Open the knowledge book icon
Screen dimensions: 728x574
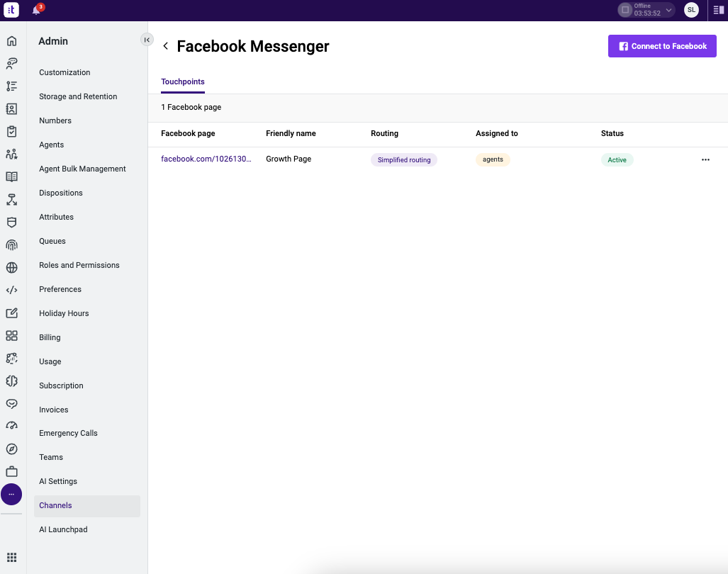pos(11,176)
